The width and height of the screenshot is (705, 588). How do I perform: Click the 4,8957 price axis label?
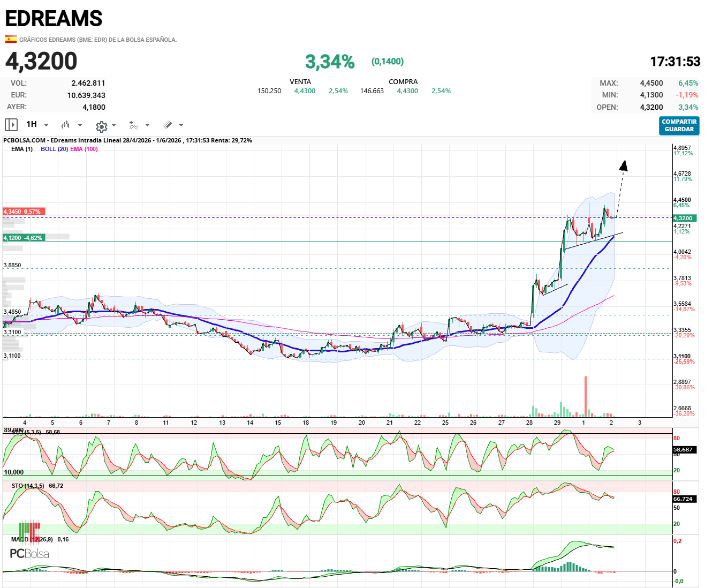(x=682, y=148)
